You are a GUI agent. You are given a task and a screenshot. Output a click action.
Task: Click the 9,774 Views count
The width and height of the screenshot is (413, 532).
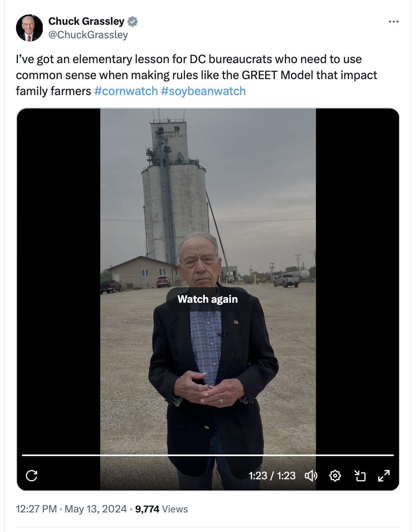point(161,509)
